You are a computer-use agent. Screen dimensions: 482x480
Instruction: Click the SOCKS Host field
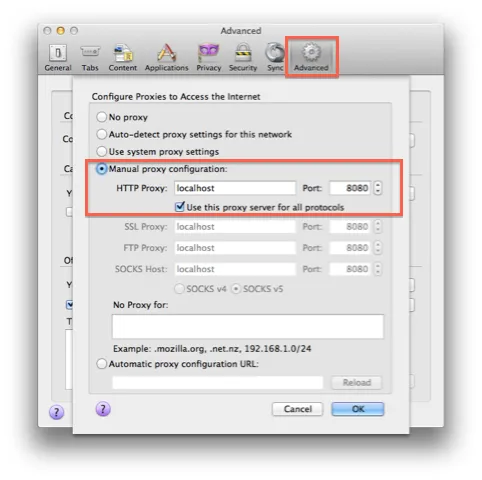pyautogui.click(x=235, y=269)
